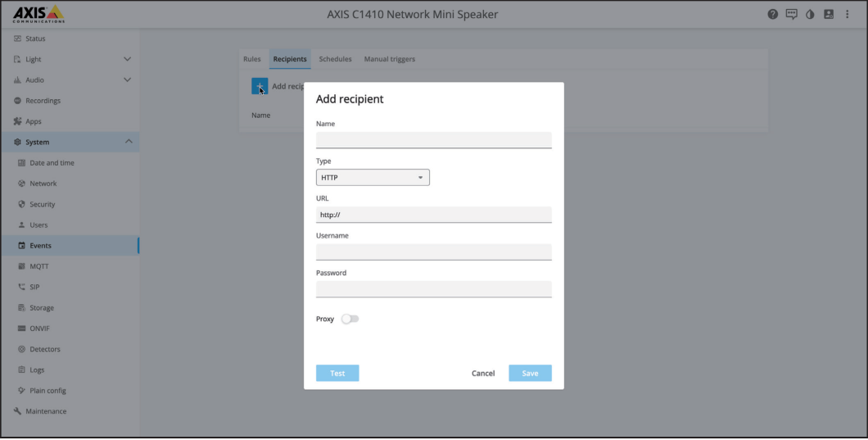Open the Apps menu label
This screenshot has height=440, width=868.
click(x=34, y=121)
